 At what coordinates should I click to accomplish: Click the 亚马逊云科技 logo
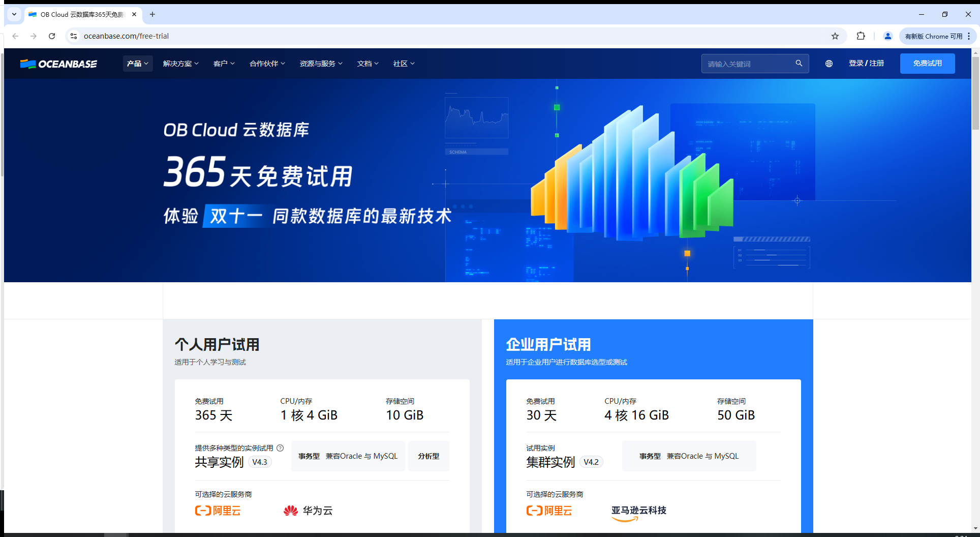[638, 513]
